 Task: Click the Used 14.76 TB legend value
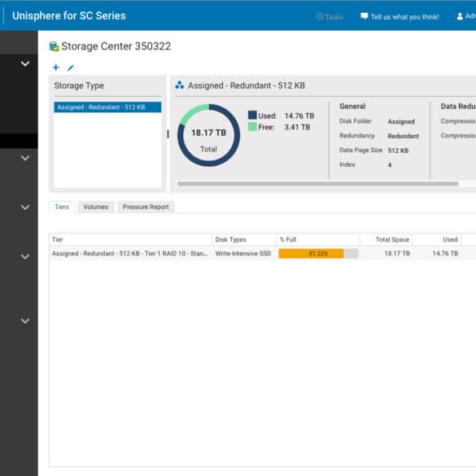[x=299, y=116]
